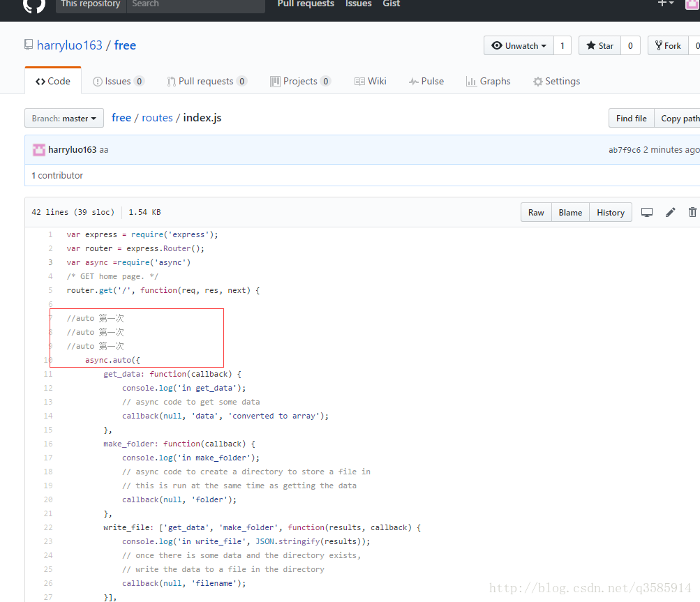
Task: Click the pencil edit file icon
Action: (x=670, y=213)
